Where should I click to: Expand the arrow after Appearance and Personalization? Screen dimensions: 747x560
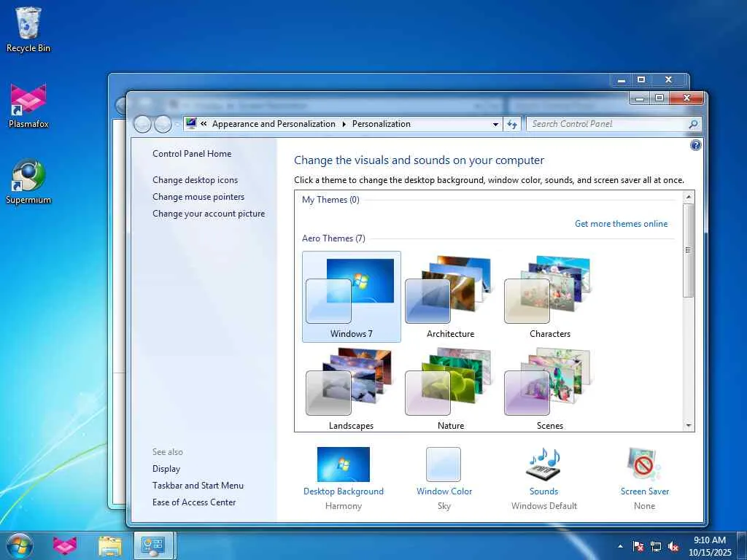coord(344,124)
